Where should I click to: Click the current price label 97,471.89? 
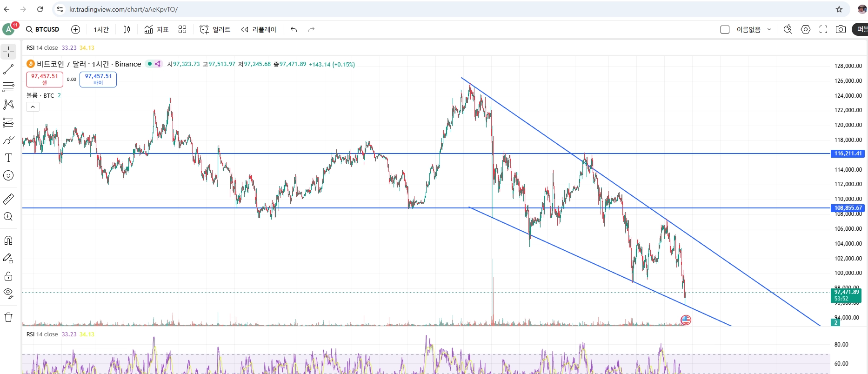click(x=846, y=295)
